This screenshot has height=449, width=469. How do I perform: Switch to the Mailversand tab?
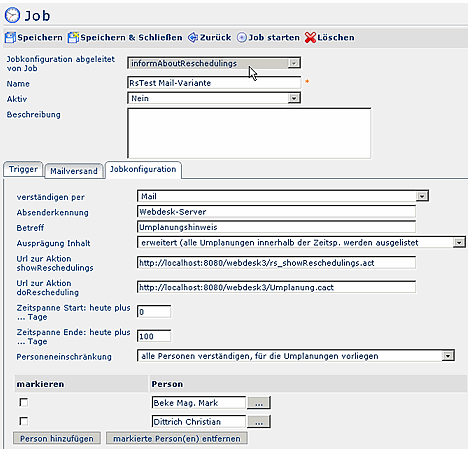(x=74, y=171)
